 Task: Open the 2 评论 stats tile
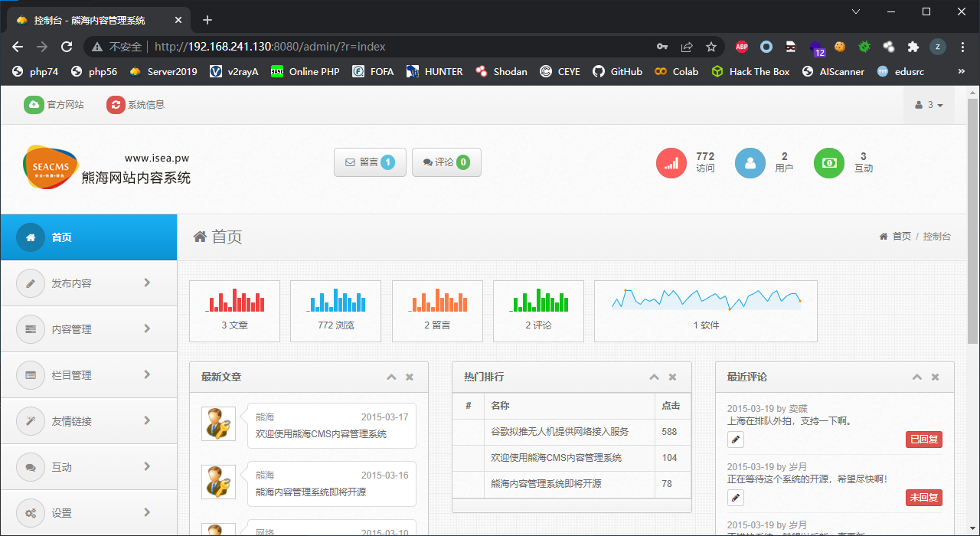(538, 311)
